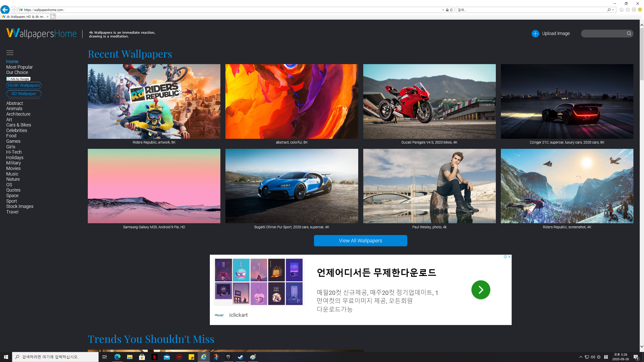Show hidden system tray icons chevron
Image resolution: width=644 pixels, height=362 pixels.
pos(581,357)
